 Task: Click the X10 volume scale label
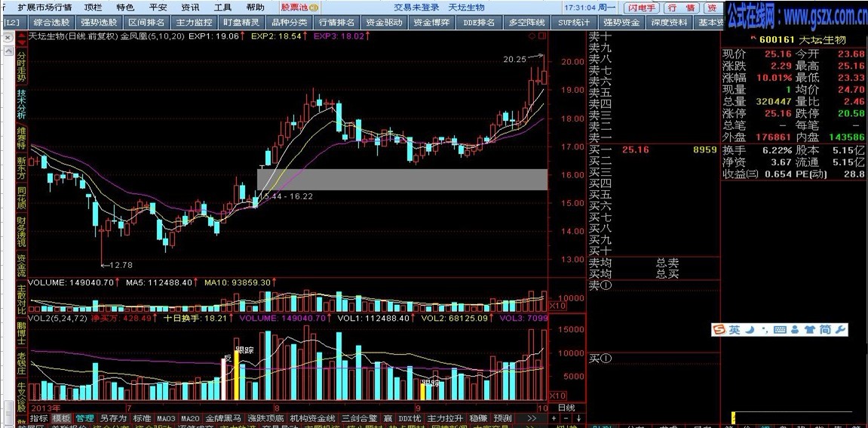click(x=557, y=396)
